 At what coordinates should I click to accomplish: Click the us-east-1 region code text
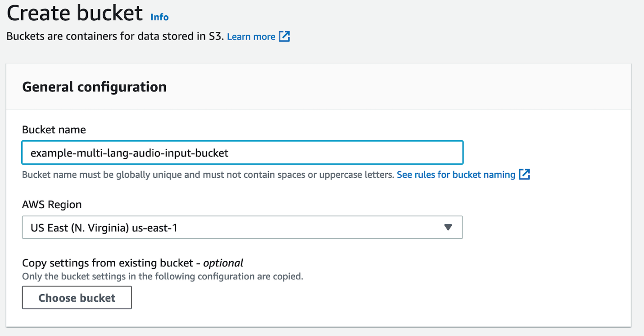[x=154, y=228]
